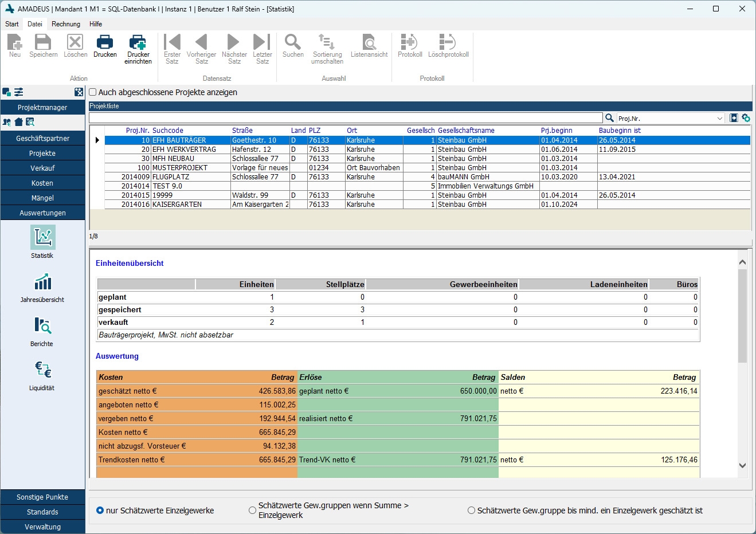Select nur Schätzwerte Einzelgewerke radio button
Screen dimensions: 756x534
100,511
